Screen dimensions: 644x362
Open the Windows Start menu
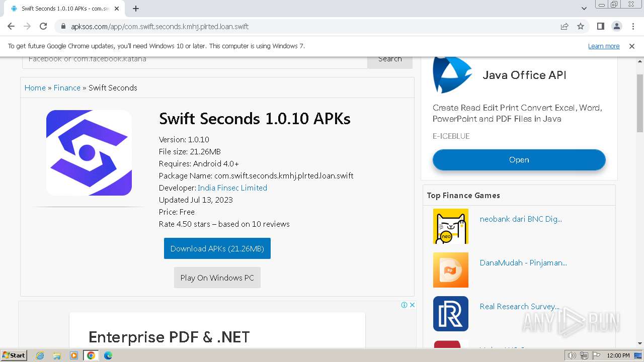click(x=14, y=355)
